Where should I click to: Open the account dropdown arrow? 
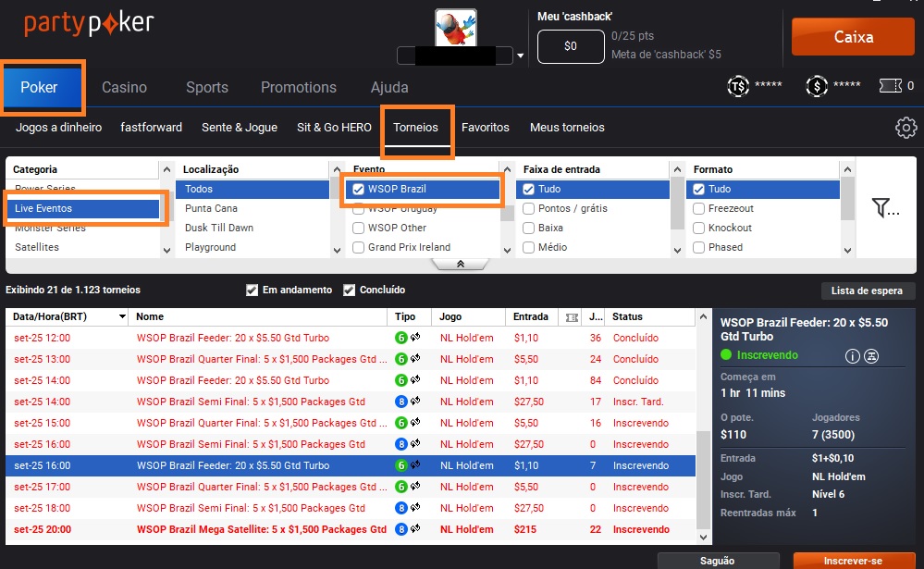[x=521, y=56]
